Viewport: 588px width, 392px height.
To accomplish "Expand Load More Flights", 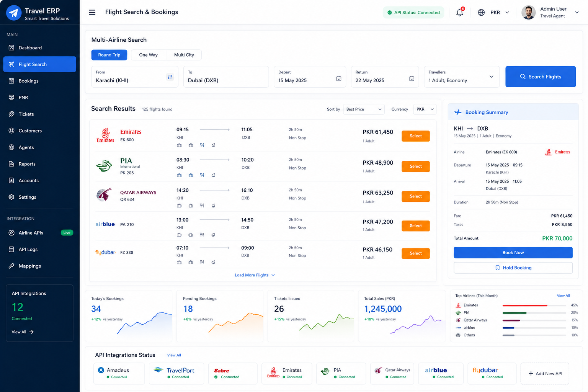I will point(255,275).
